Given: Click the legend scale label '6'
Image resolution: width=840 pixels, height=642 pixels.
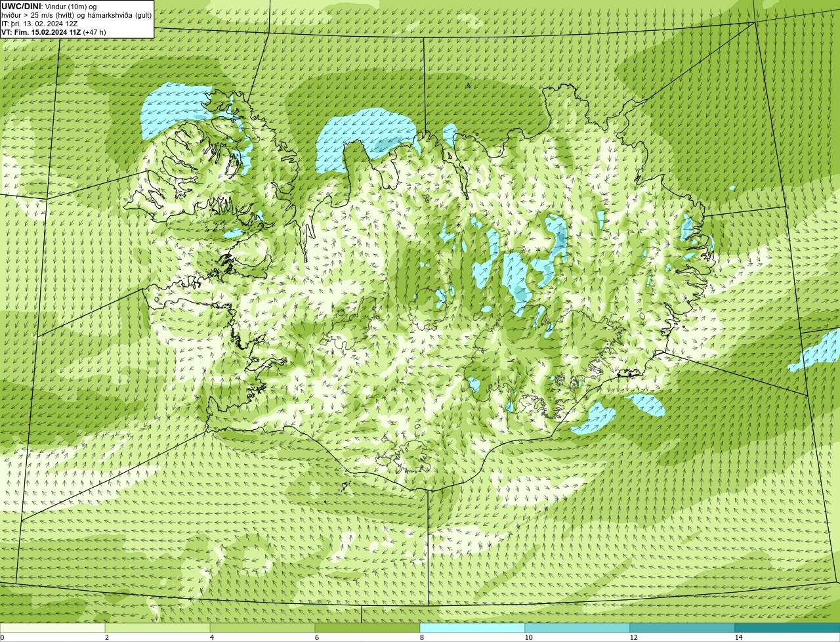Looking at the screenshot, I should click(x=316, y=637).
